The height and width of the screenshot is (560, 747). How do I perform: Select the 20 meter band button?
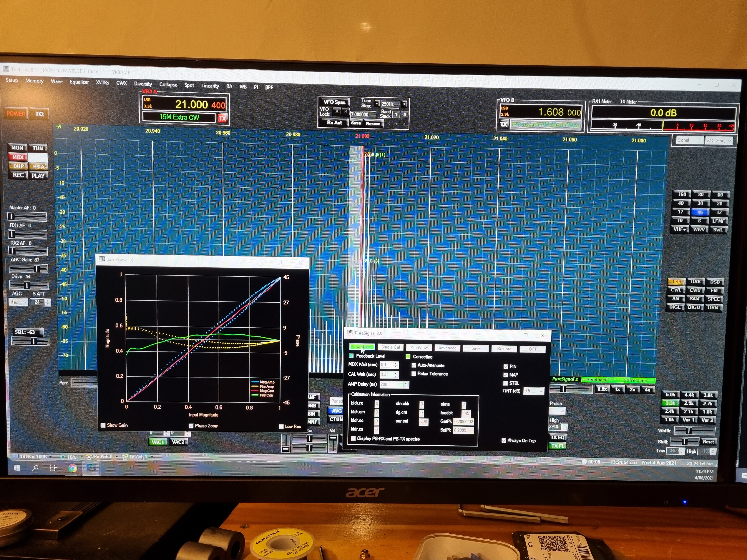720,204
